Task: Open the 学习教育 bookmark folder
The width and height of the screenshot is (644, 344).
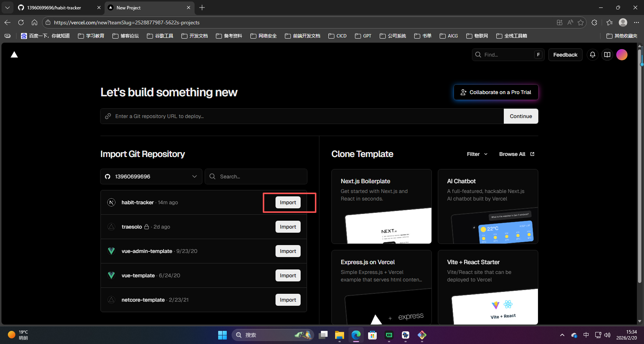Action: point(91,36)
